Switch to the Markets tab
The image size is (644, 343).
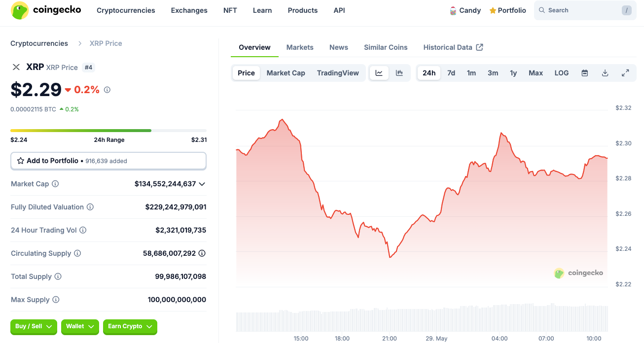tap(300, 47)
